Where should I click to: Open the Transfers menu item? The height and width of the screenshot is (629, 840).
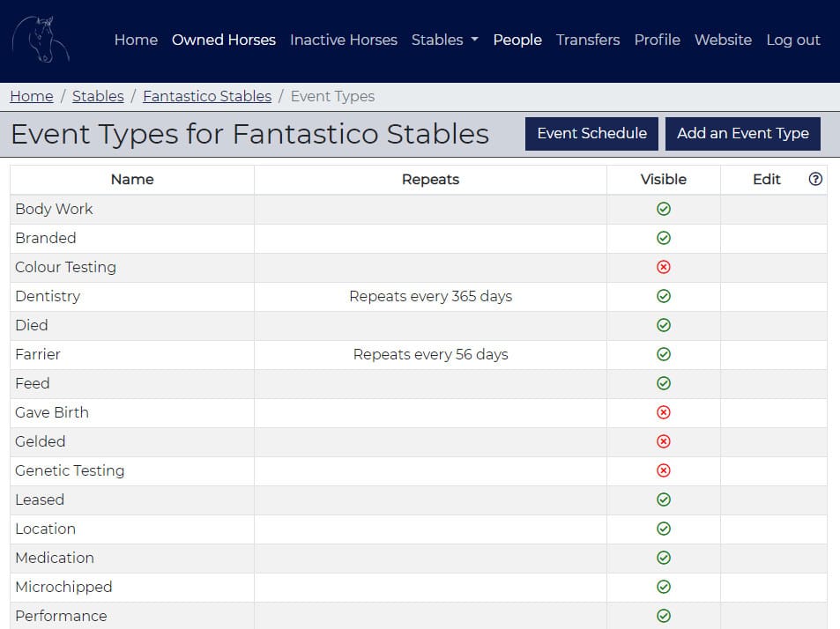pos(587,40)
